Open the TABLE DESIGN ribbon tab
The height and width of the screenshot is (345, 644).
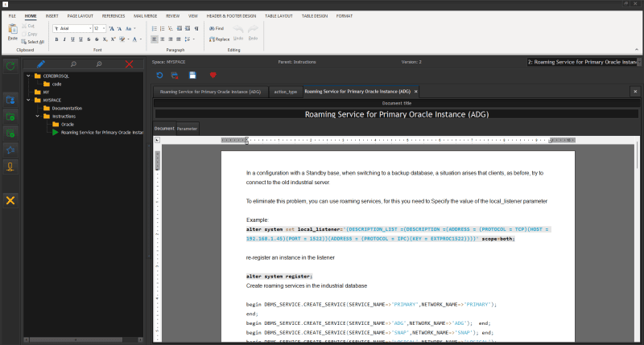point(315,16)
